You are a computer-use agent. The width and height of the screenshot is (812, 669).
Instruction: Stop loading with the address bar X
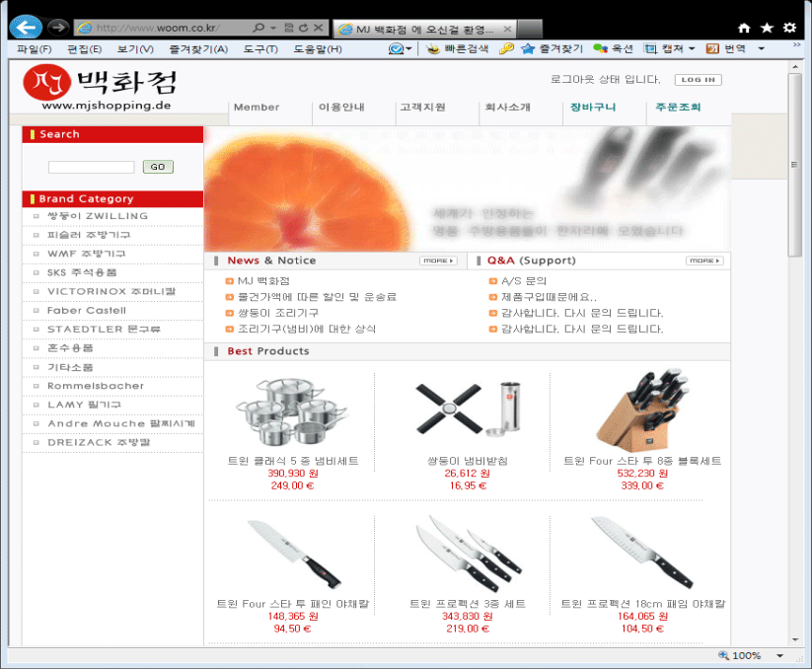319,28
